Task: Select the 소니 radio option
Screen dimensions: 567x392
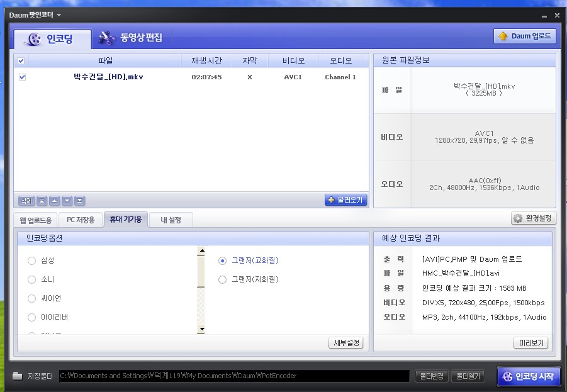Action: tap(32, 279)
